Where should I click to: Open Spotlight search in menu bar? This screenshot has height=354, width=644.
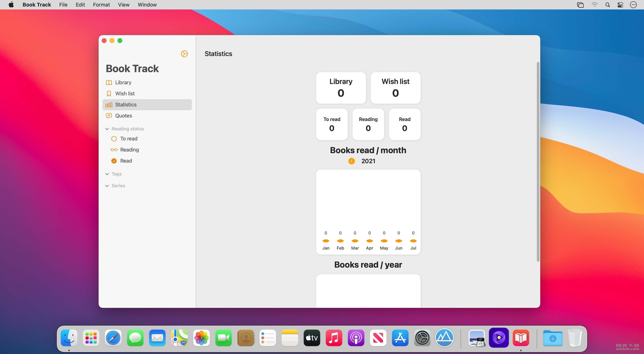point(608,5)
